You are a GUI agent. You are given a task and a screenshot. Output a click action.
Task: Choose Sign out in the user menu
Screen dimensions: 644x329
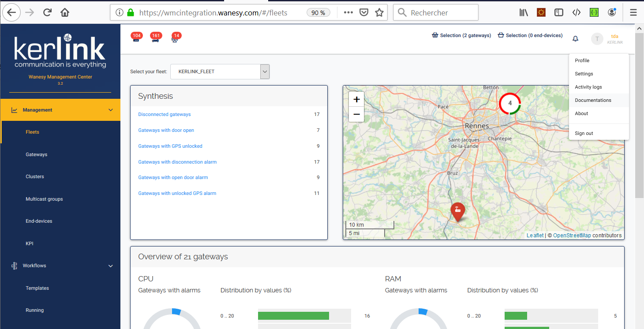tap(584, 133)
